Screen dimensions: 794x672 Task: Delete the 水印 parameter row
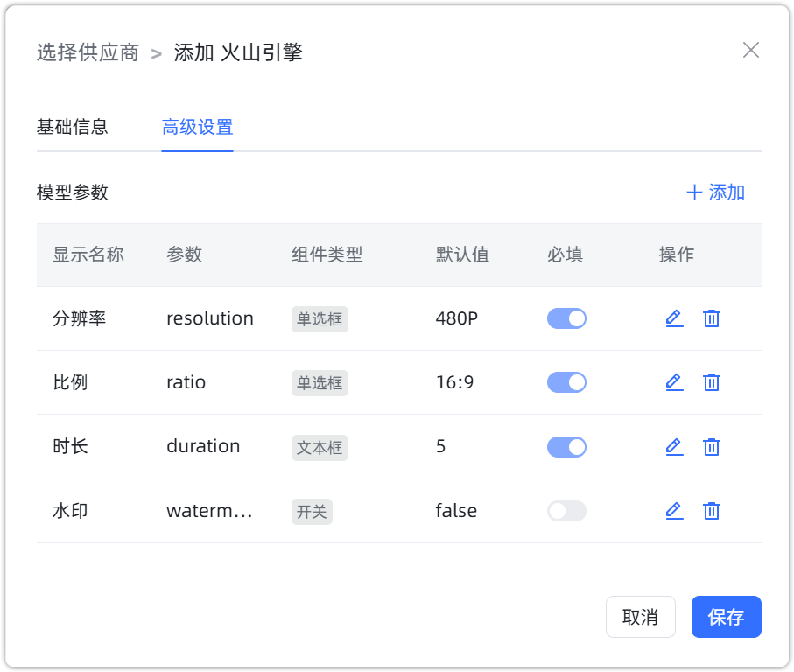tap(712, 510)
